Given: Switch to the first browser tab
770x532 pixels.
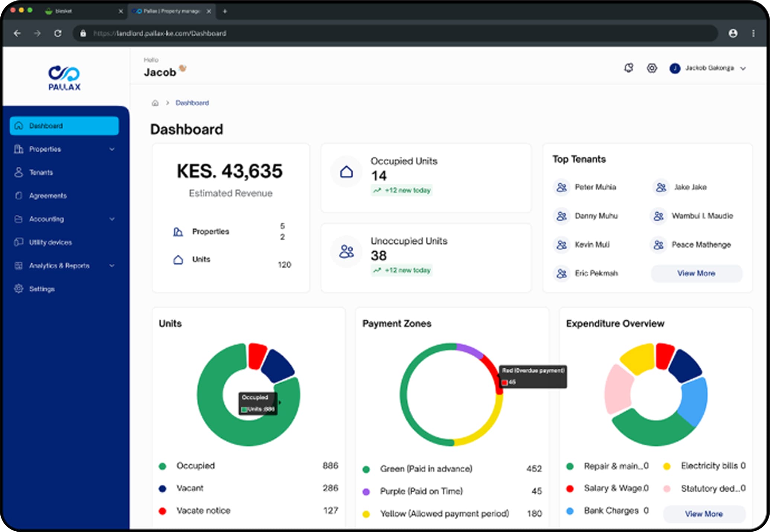Looking at the screenshot, I should click(84, 11).
